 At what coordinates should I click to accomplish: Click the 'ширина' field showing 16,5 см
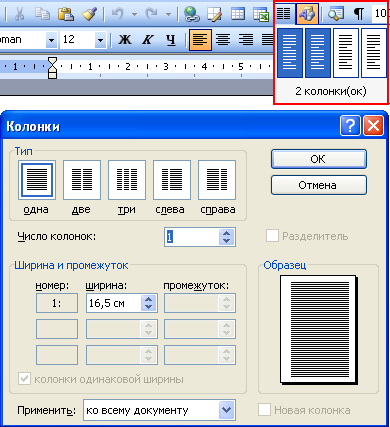[114, 303]
